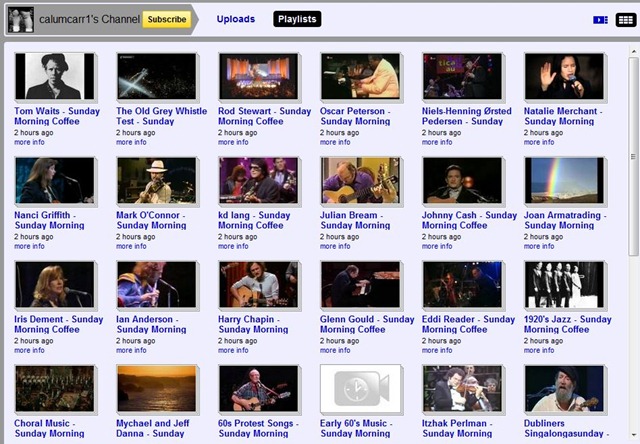Click Johnny Cash - Sunday Morning Coffee title

469,220
